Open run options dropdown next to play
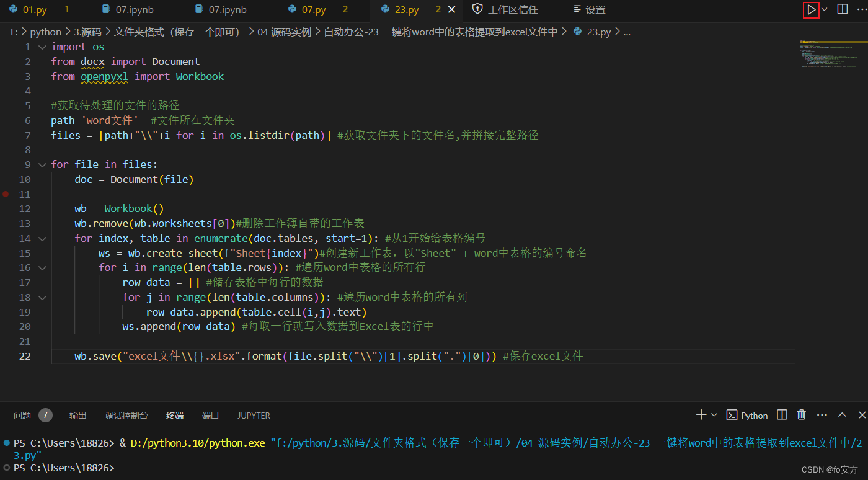 (x=825, y=9)
